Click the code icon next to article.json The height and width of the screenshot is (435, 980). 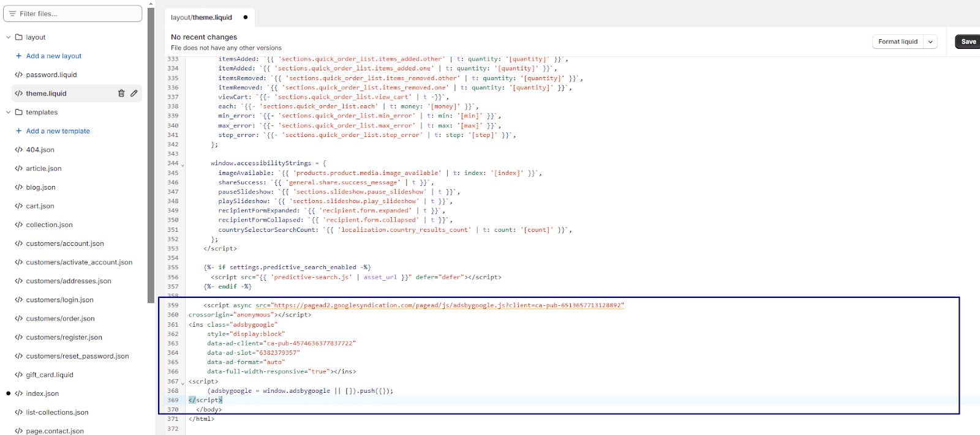click(x=19, y=169)
